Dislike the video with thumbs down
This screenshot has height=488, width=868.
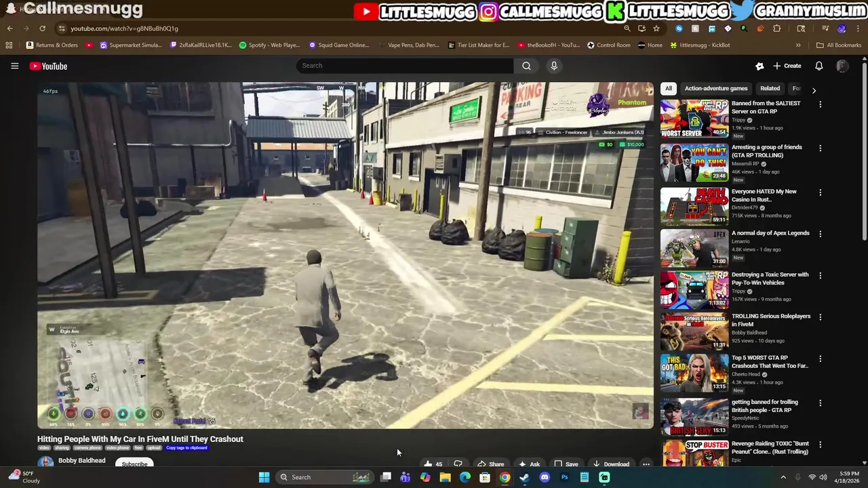(458, 464)
